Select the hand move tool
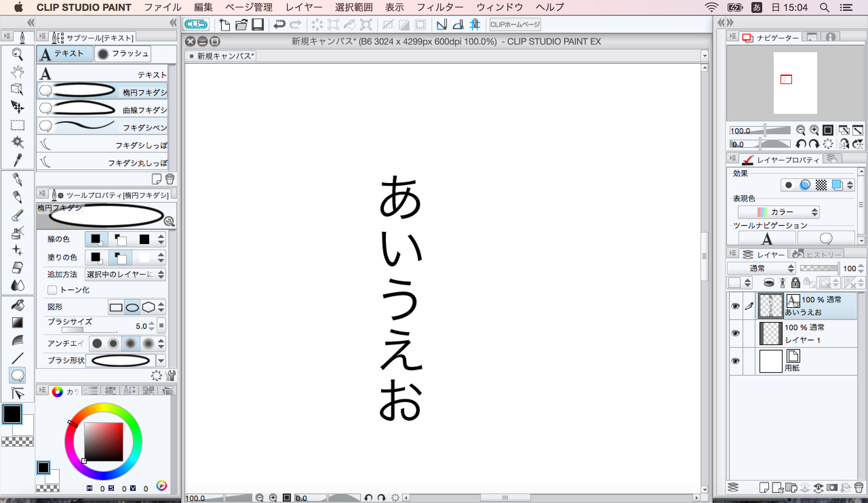868x503 pixels. (x=17, y=72)
